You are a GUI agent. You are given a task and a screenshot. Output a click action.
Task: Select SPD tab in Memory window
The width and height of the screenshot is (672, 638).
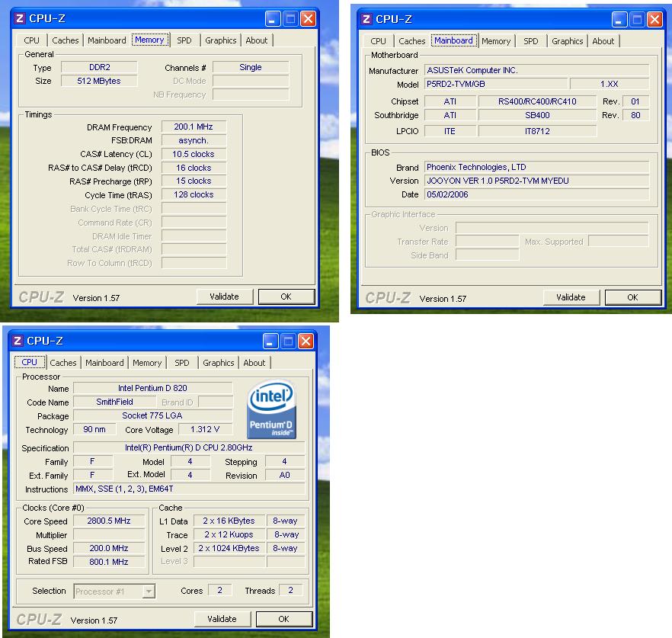click(x=184, y=40)
